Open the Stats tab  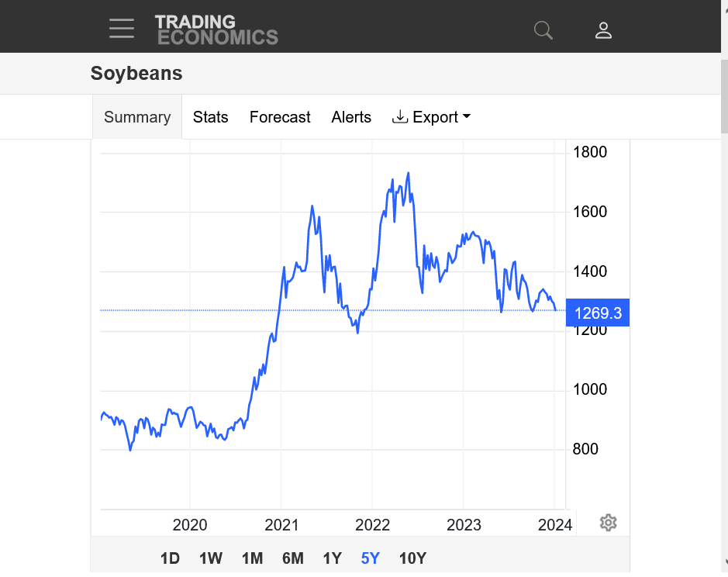coord(211,117)
